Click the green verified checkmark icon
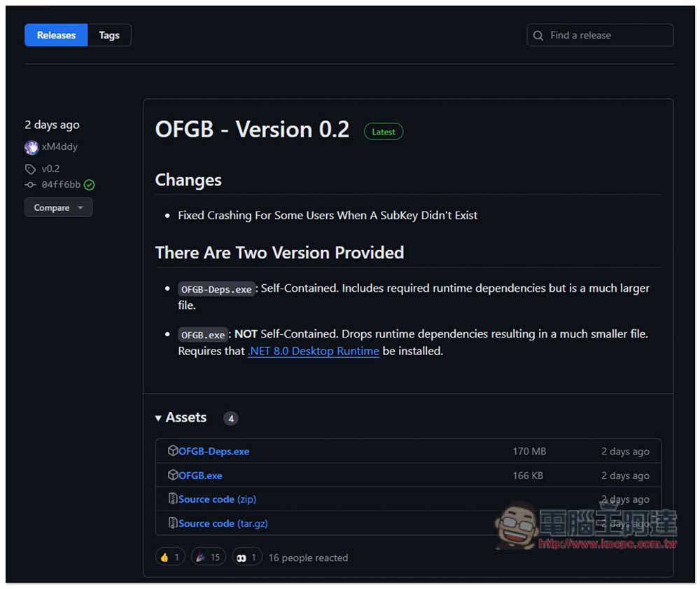Screen dimensions: 700x589 [90, 185]
